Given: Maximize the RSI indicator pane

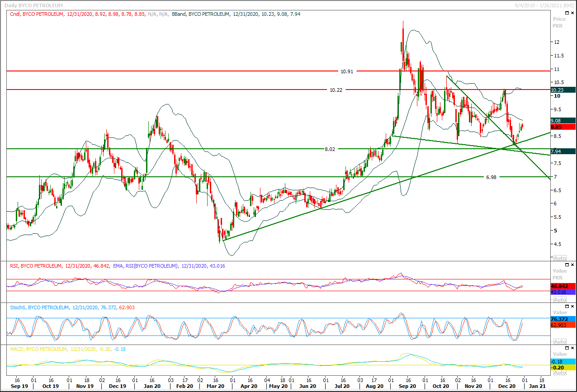Looking at the screenshot, I should pos(567,266).
